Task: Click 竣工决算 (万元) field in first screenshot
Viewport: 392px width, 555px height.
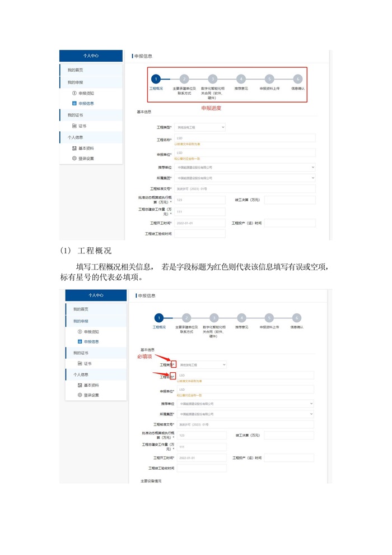Action: tap(290, 200)
